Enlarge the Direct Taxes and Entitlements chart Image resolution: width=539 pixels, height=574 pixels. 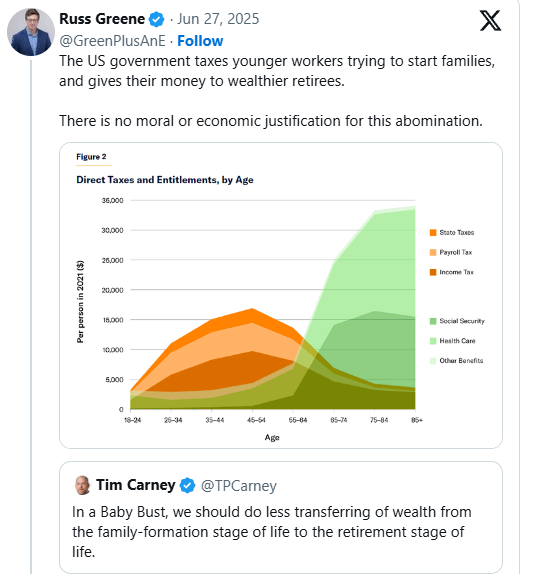pyautogui.click(x=281, y=295)
